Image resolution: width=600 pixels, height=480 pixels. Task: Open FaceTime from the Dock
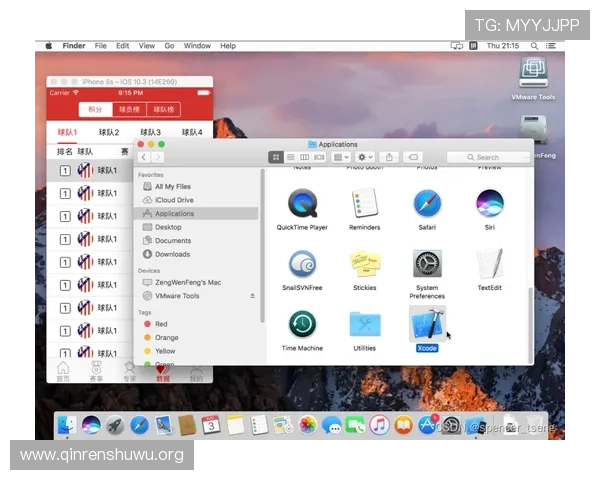[355, 425]
